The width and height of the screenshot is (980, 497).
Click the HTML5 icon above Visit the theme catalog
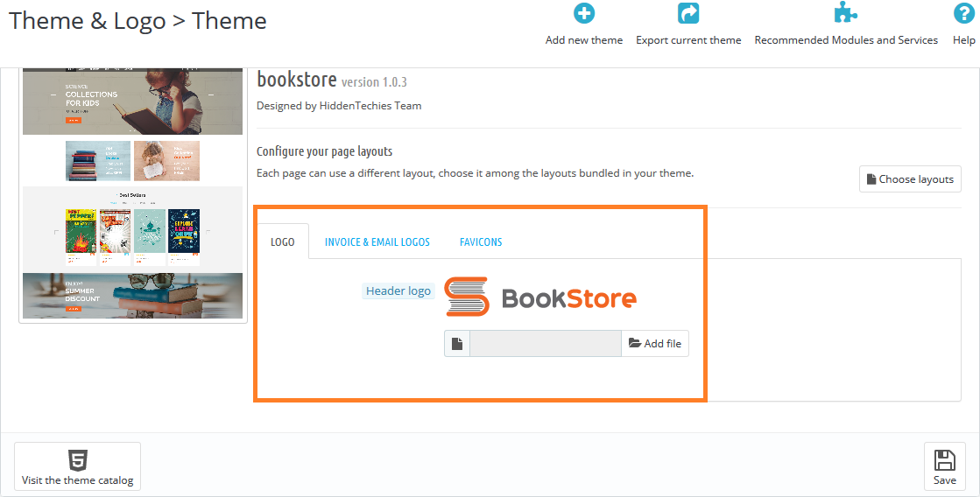coord(77,460)
